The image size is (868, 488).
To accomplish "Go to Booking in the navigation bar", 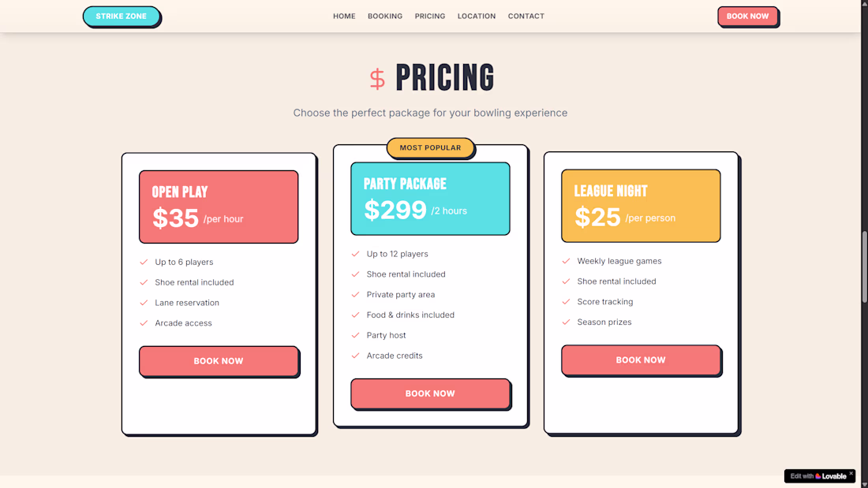I will (385, 17).
